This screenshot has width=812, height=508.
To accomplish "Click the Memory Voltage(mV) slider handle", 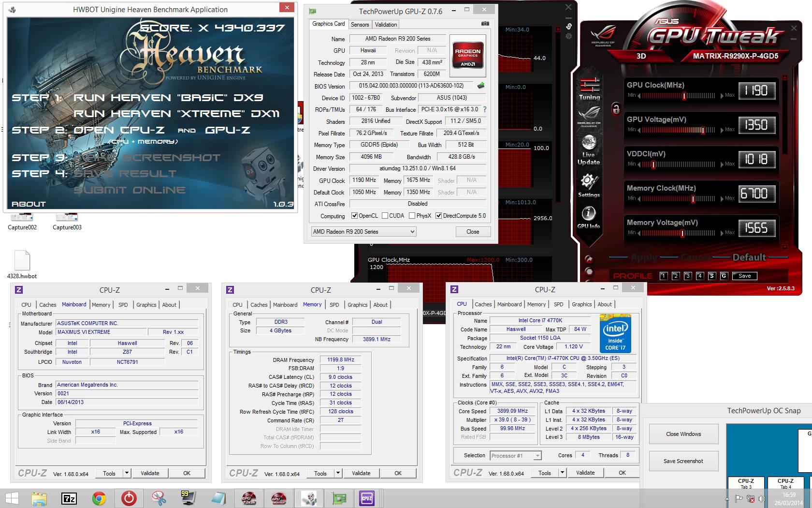I will [x=682, y=233].
